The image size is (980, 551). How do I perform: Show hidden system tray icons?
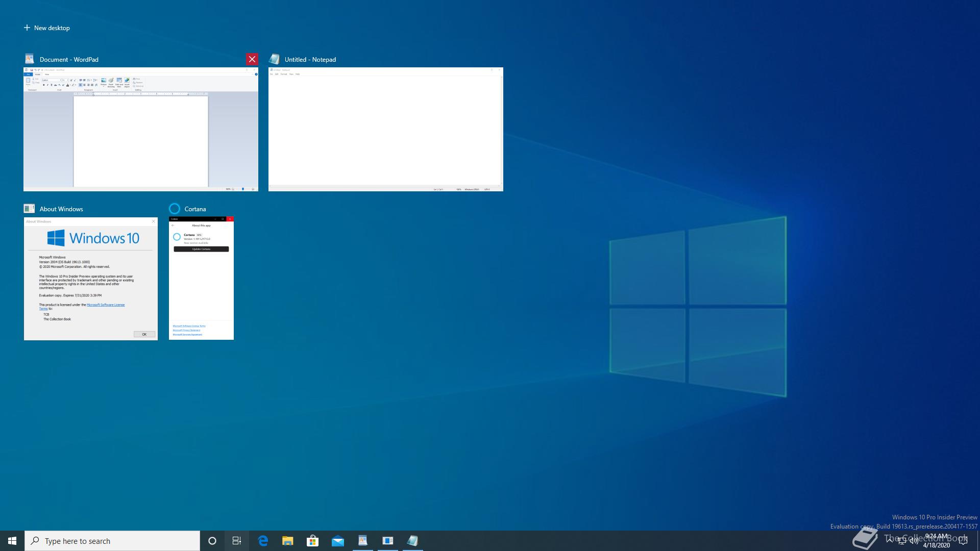point(890,540)
